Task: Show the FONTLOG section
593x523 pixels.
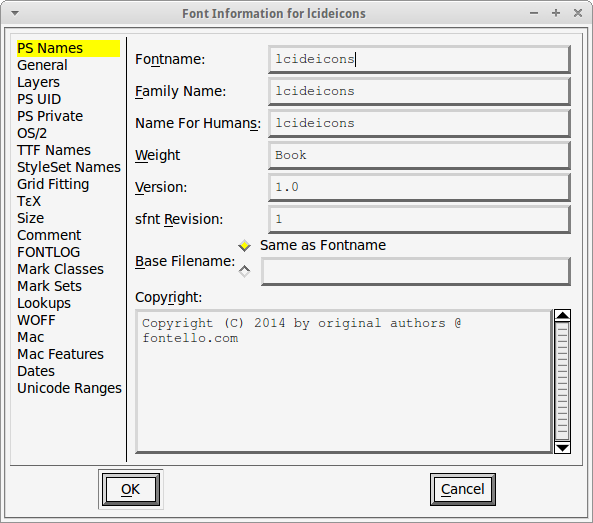Action: point(49,252)
